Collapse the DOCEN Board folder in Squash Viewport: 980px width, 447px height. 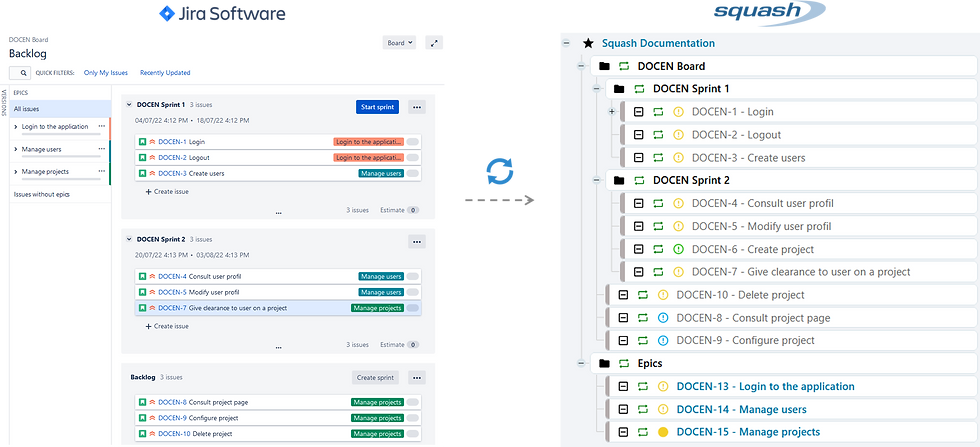581,66
